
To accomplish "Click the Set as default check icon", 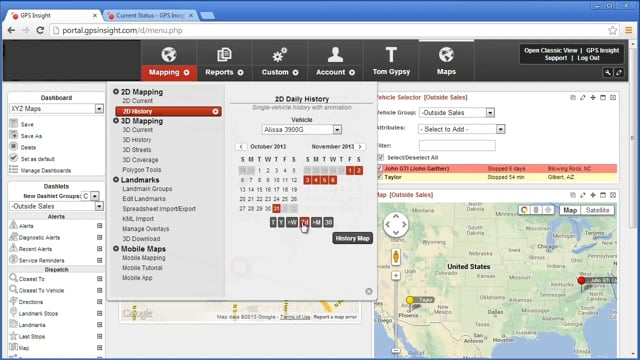I will click(13, 158).
